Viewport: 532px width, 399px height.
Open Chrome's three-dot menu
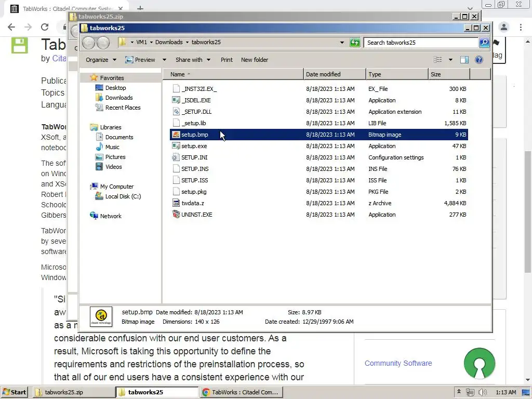pos(521,27)
